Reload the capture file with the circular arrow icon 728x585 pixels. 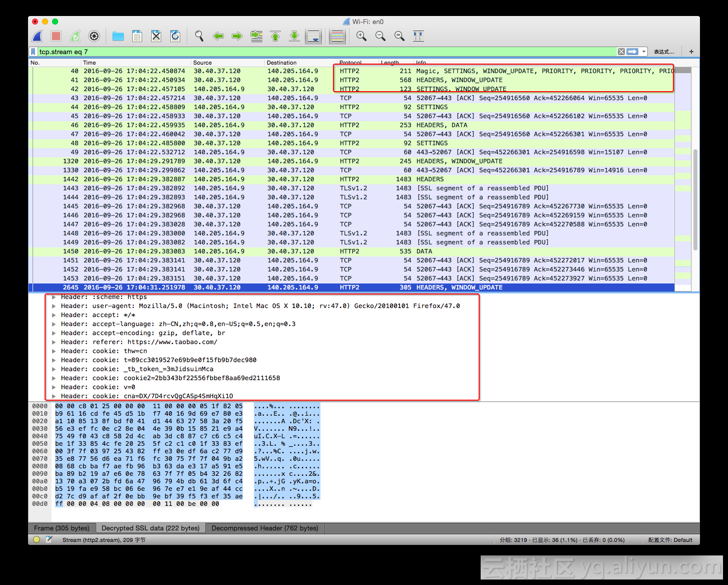(175, 36)
